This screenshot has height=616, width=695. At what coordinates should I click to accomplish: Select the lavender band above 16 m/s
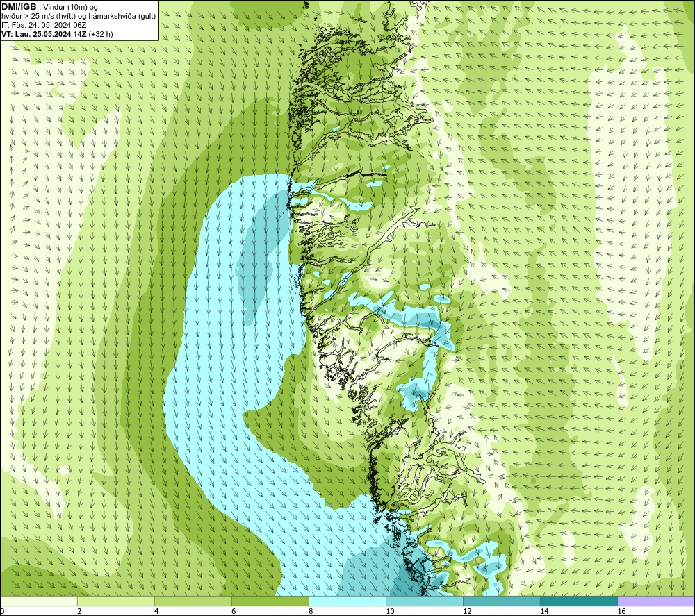[x=656, y=601]
